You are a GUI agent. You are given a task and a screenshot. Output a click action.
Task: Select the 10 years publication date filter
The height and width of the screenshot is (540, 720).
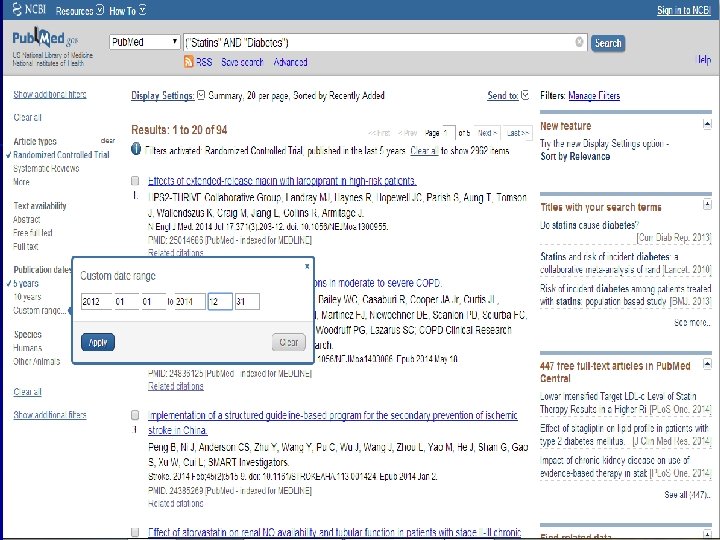click(27, 297)
